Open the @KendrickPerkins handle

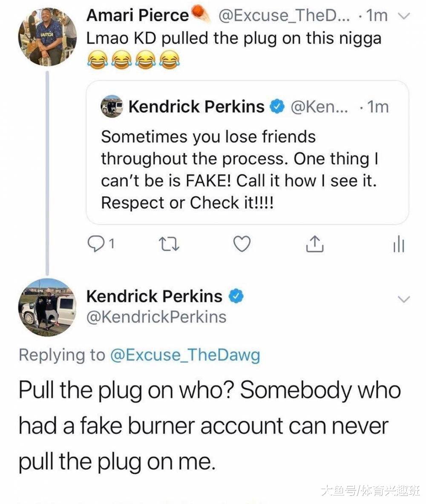click(156, 317)
